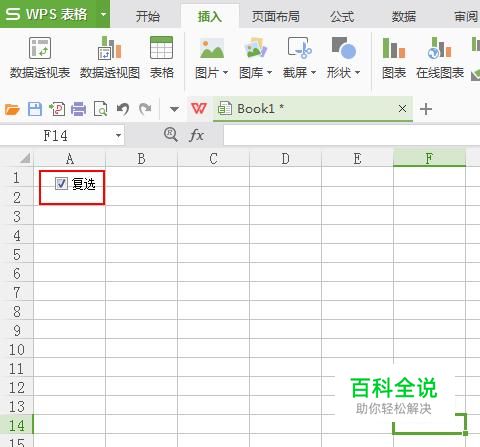Open the PivotTable (数据透视表) tool
480x447 pixels.
40,58
